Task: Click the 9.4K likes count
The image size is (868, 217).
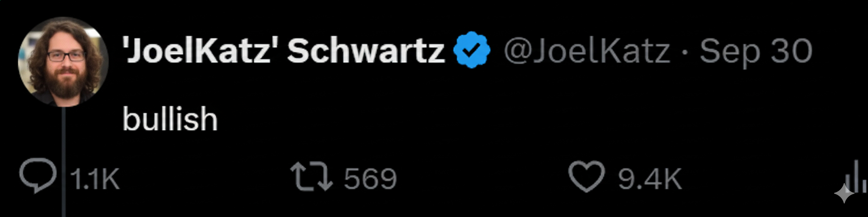Action: point(649,179)
